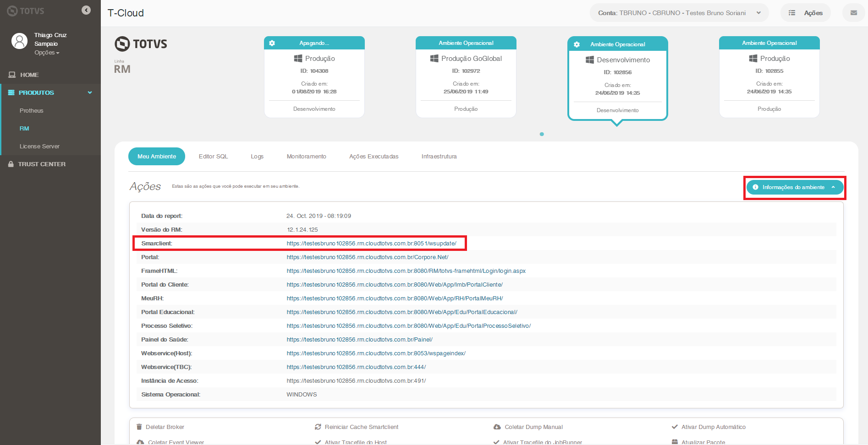This screenshot has height=445, width=868.
Task: Click the gear icon on the Apagando card
Action: pos(273,43)
